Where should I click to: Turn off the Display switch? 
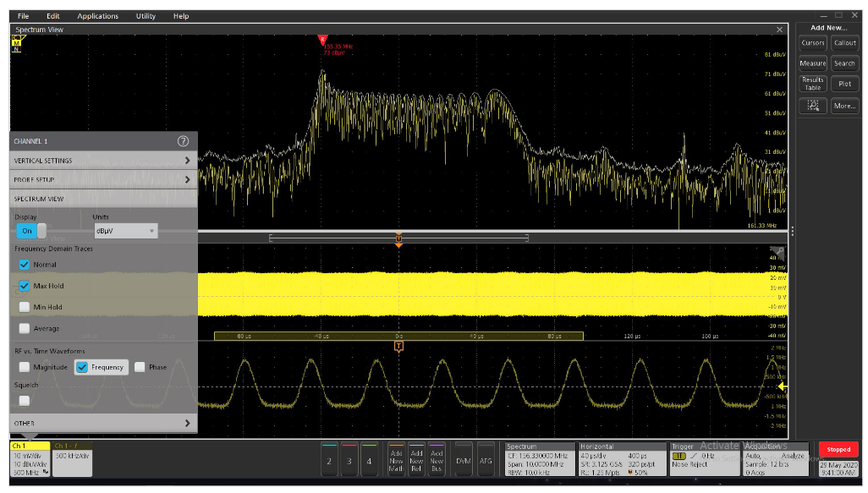(28, 230)
